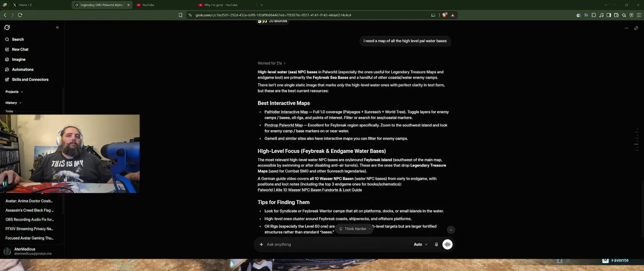The width and height of the screenshot is (644, 271).
Task: Open a new browser tab
Action: 261,5
